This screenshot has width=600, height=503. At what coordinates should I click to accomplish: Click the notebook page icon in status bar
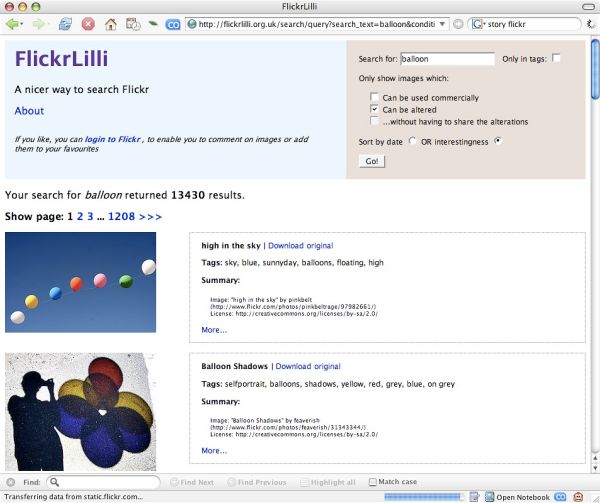click(x=489, y=497)
